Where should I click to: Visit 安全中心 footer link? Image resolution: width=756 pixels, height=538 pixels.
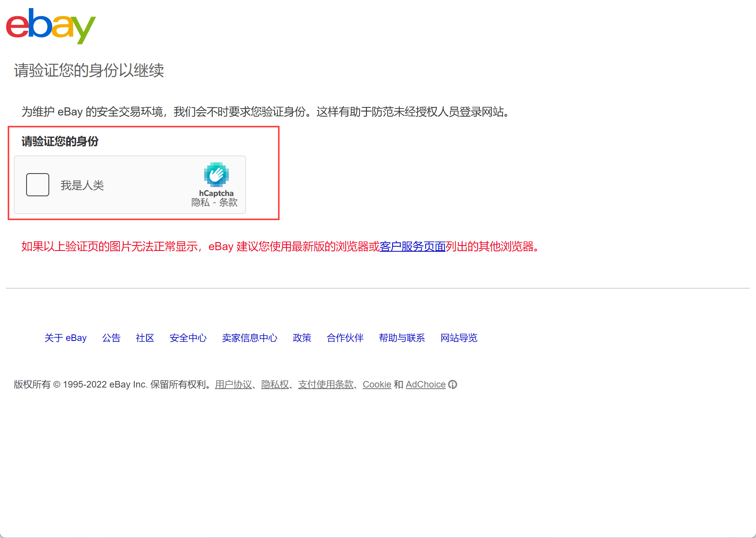[188, 338]
